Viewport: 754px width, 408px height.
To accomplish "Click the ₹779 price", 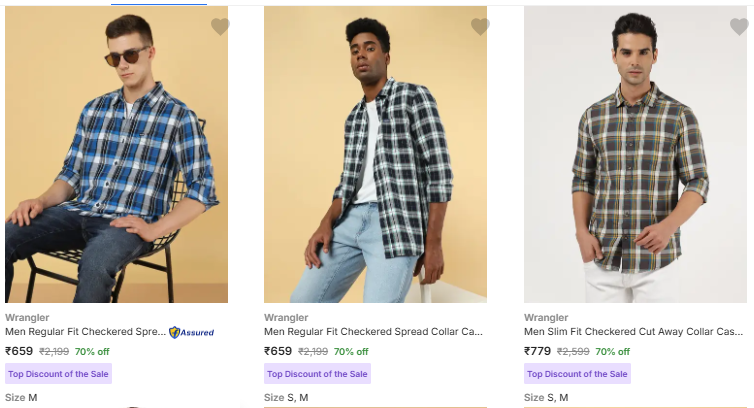I will [538, 351].
